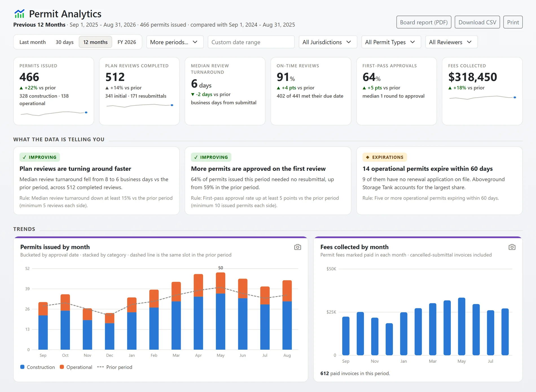This screenshot has width=536, height=392.
Task: Click '341 initial · 171 resubmittals' text
Action: [136, 96]
